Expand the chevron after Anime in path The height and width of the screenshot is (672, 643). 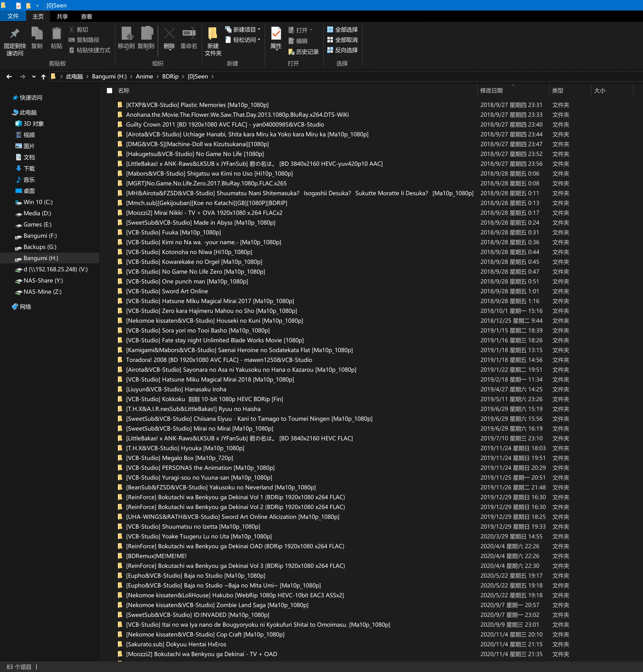[158, 77]
